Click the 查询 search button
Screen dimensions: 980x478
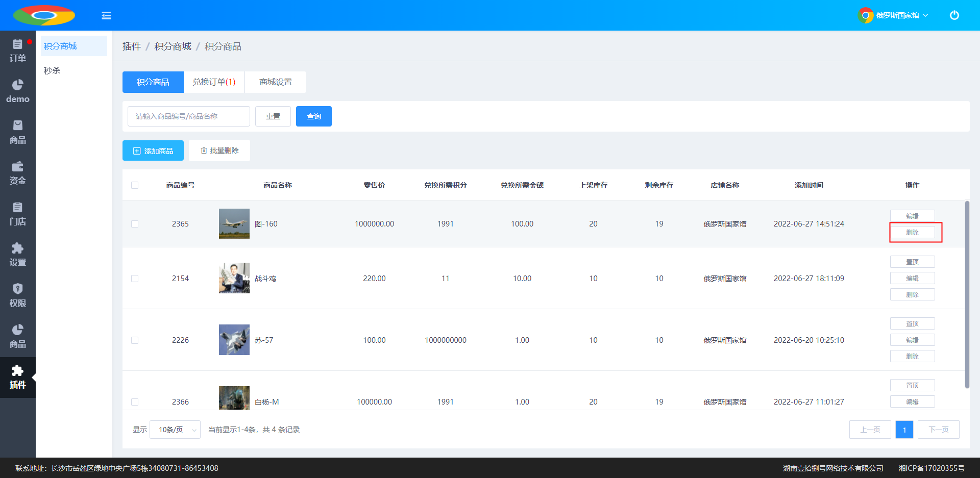coord(314,116)
